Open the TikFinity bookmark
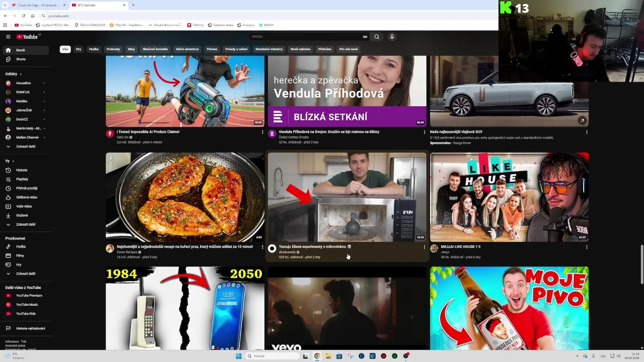This screenshot has height=362, width=644. coord(196,25)
